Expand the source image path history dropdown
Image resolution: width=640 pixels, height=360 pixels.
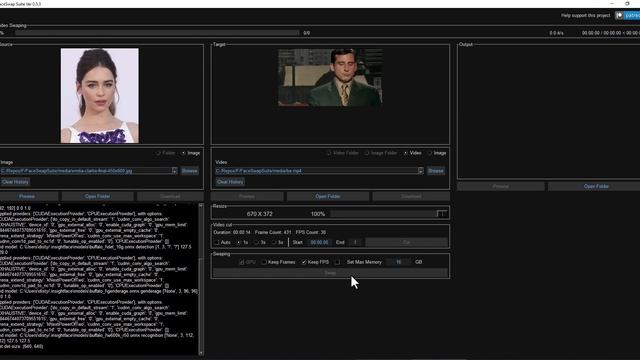coord(175,171)
